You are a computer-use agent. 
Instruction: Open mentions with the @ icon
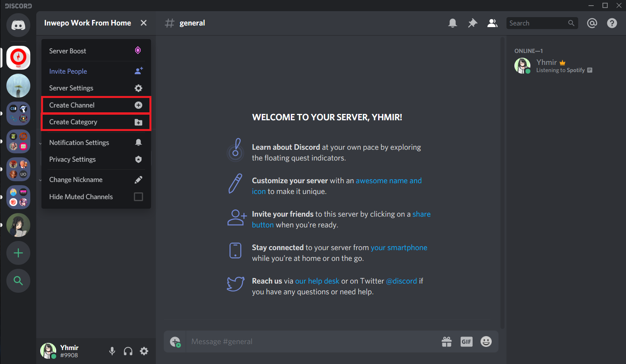[592, 23]
